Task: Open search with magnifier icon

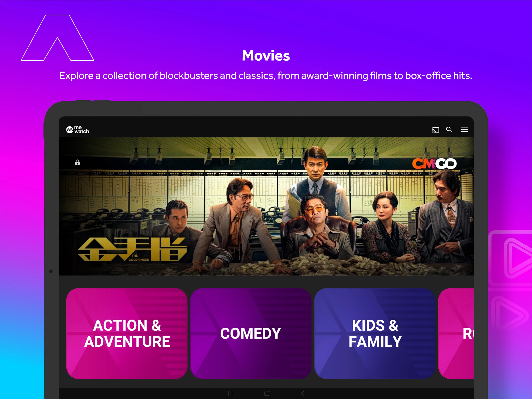Action: click(x=449, y=130)
